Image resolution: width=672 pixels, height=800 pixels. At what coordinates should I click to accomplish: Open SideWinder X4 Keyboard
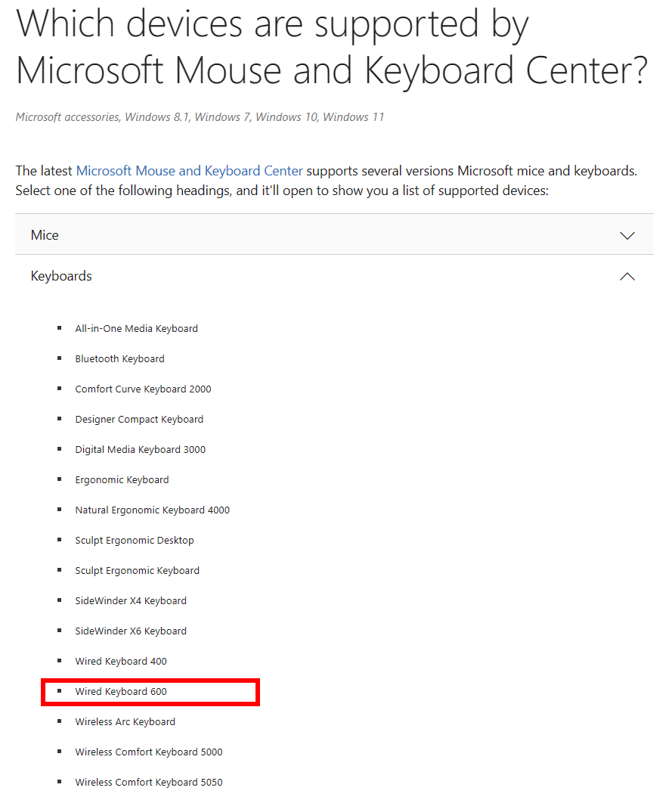point(131,600)
